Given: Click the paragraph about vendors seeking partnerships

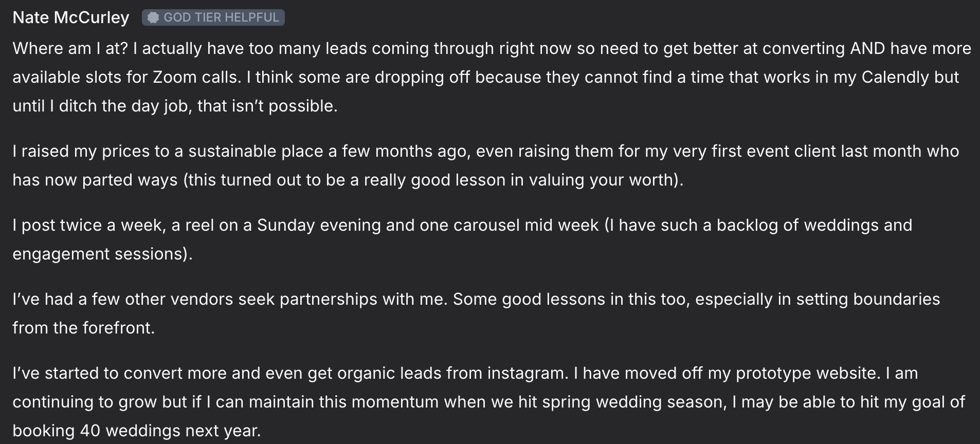Looking at the screenshot, I should click(x=476, y=313).
